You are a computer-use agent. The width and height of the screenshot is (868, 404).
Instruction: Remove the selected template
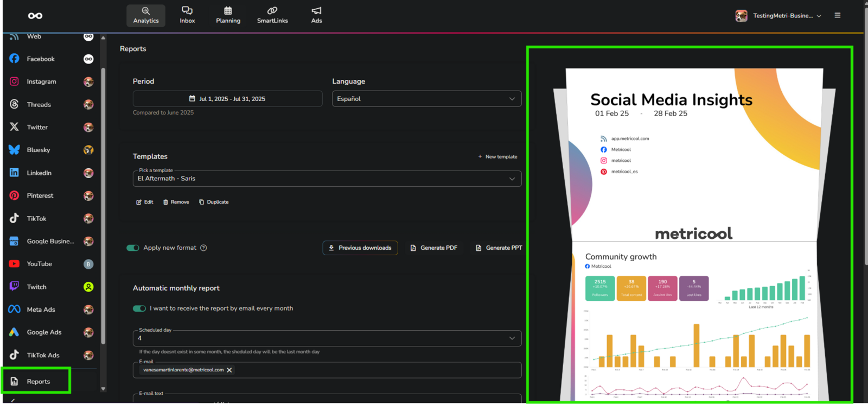point(176,202)
